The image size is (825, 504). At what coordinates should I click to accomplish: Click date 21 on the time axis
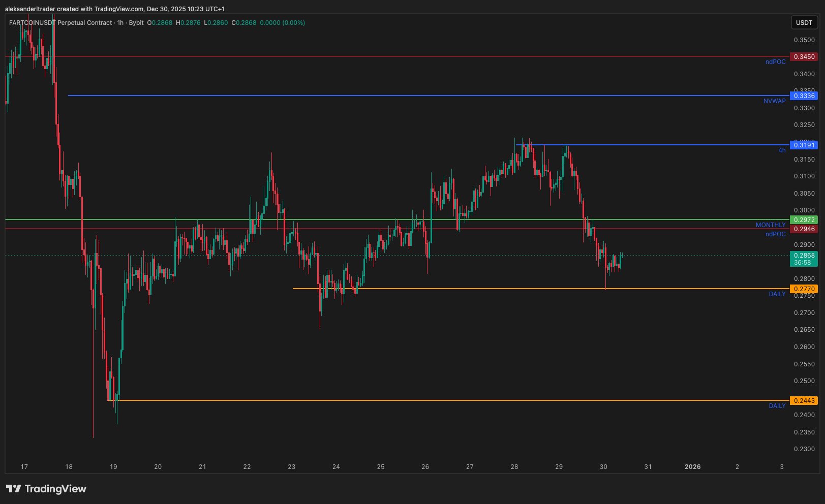pos(202,467)
